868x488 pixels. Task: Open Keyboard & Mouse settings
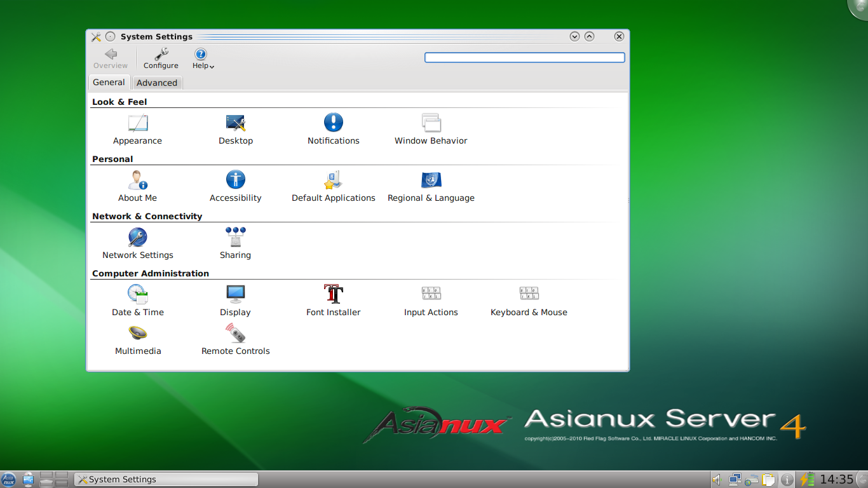coord(529,301)
